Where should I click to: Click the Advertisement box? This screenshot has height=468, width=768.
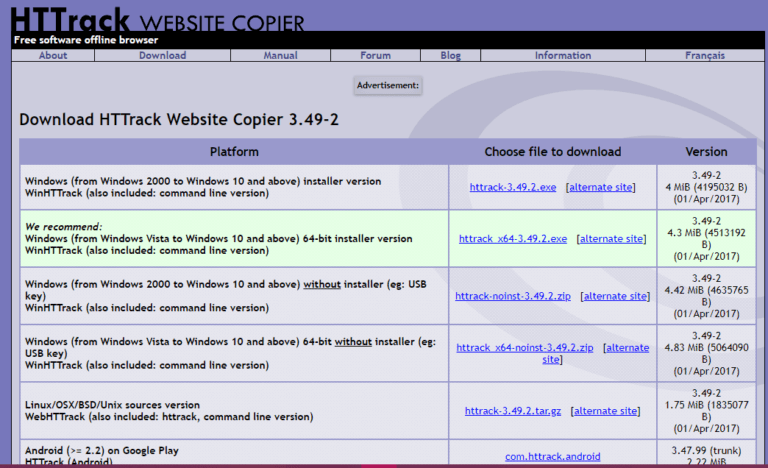click(388, 86)
